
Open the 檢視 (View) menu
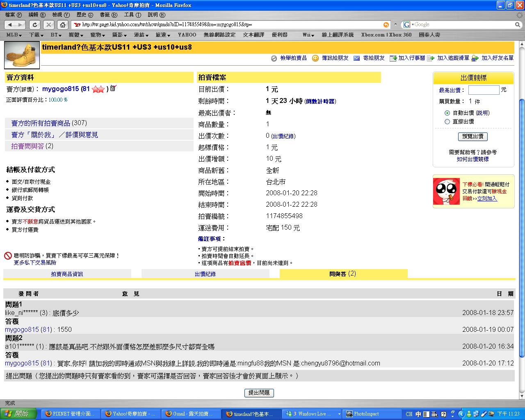[x=61, y=14]
